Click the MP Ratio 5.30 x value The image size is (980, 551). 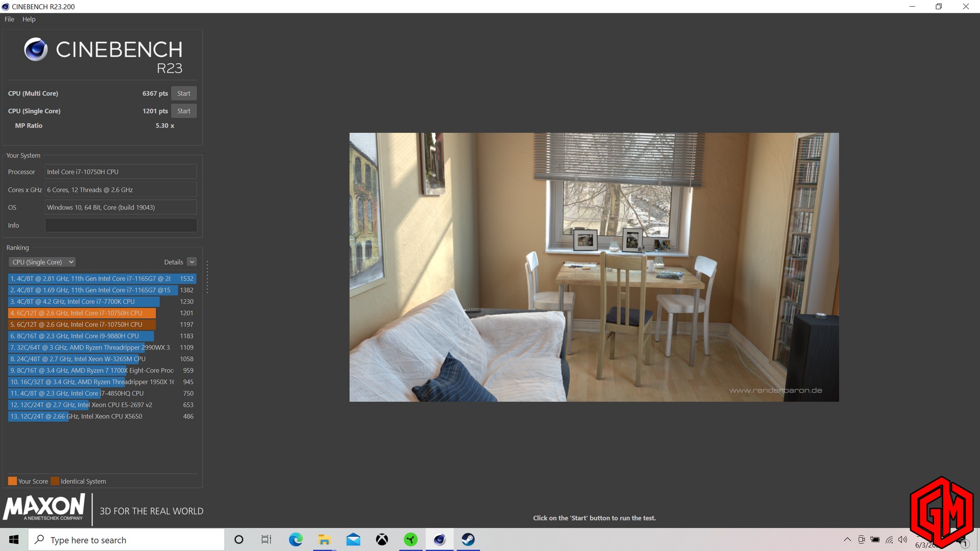point(165,126)
